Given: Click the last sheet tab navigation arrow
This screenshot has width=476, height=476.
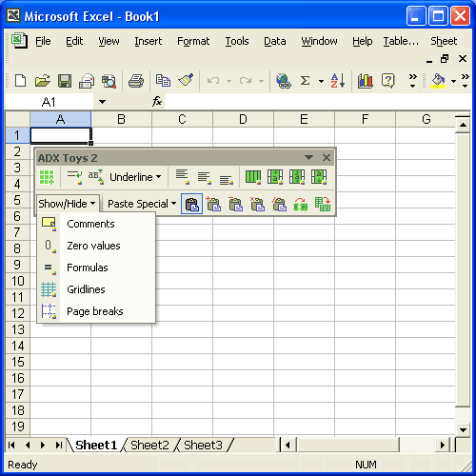Looking at the screenshot, I should 59,446.
